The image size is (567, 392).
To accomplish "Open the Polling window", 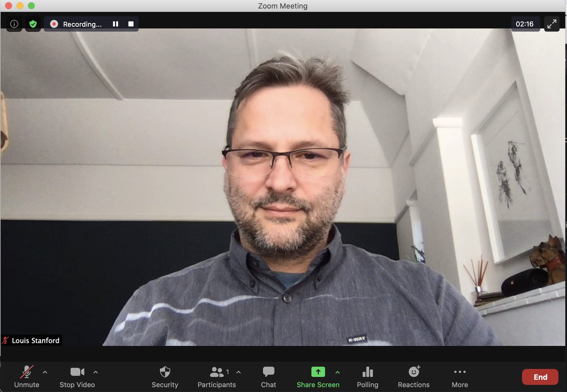I will click(367, 377).
